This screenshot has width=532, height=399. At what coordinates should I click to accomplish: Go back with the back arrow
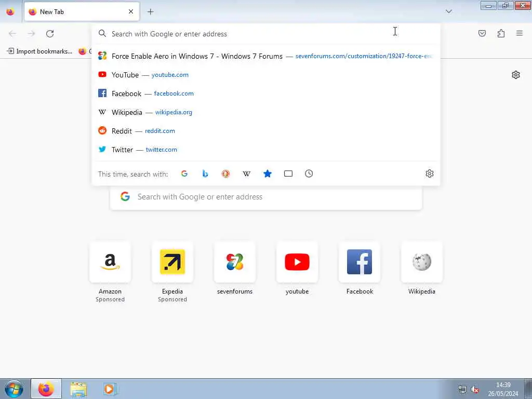click(x=12, y=33)
